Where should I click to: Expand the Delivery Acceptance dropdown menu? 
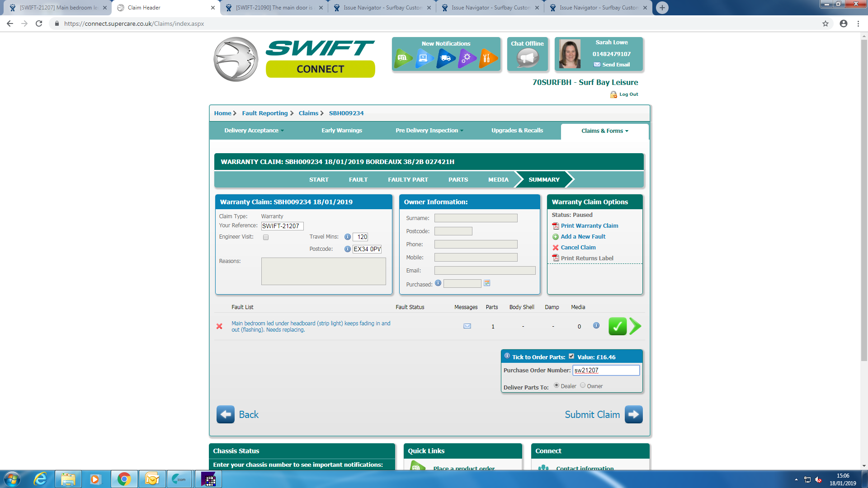point(254,131)
